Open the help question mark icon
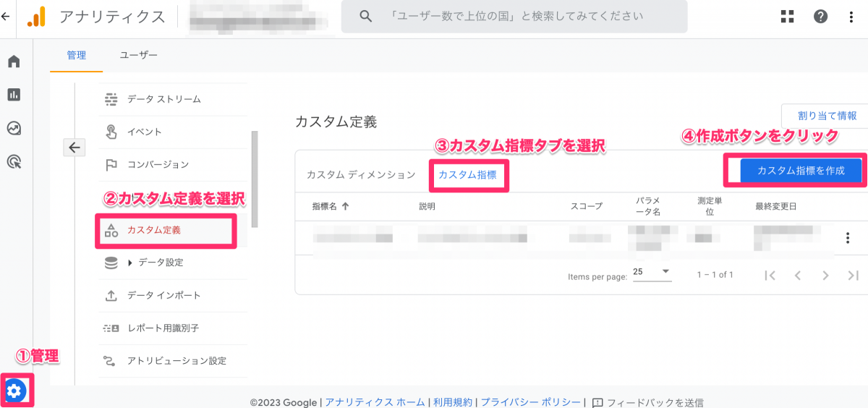Screen dimensions: 868x408 point(820,17)
